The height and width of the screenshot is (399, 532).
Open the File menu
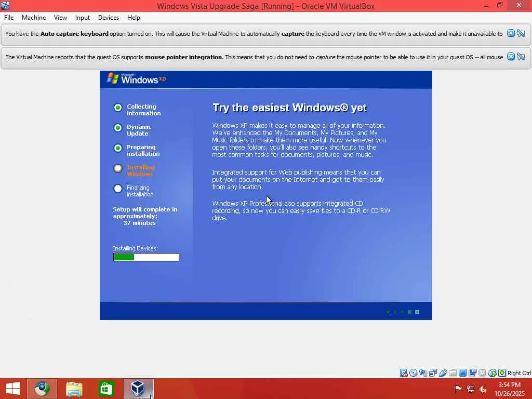click(9, 18)
